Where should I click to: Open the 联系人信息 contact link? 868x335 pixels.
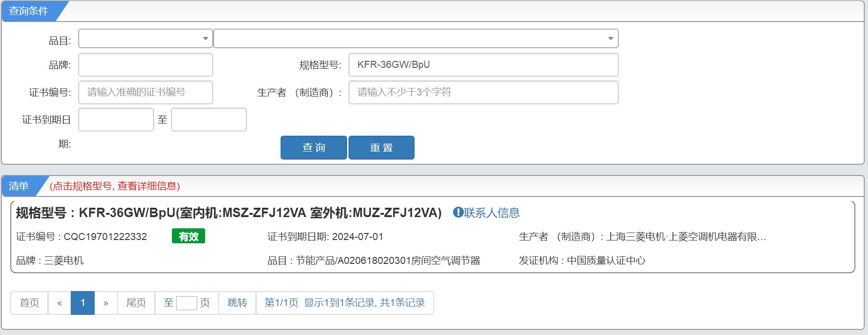pyautogui.click(x=492, y=213)
